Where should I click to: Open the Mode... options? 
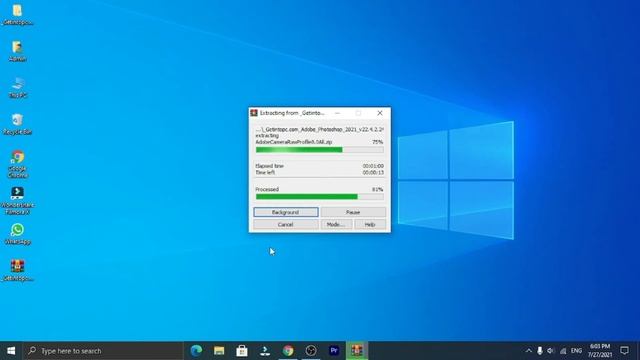336,224
